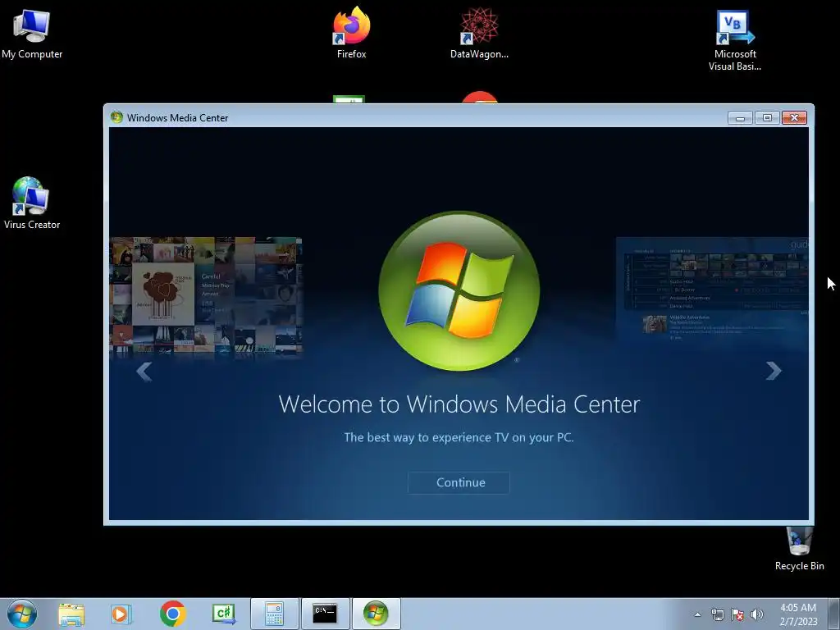Viewport: 840px width, 630px height.
Task: Open the DataWagon desktop shortcut
Action: (x=479, y=33)
